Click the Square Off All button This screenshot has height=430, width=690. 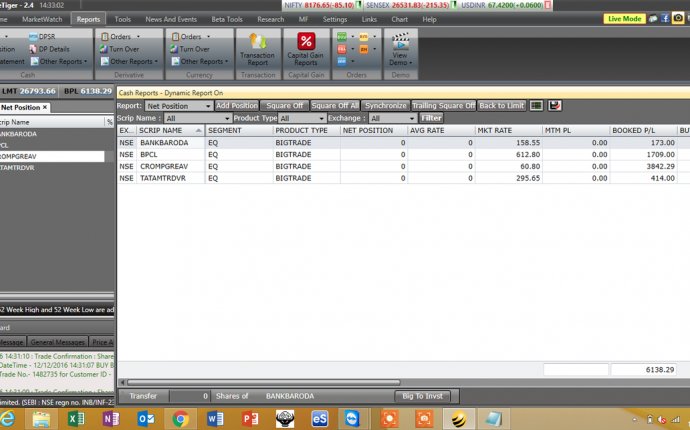335,106
